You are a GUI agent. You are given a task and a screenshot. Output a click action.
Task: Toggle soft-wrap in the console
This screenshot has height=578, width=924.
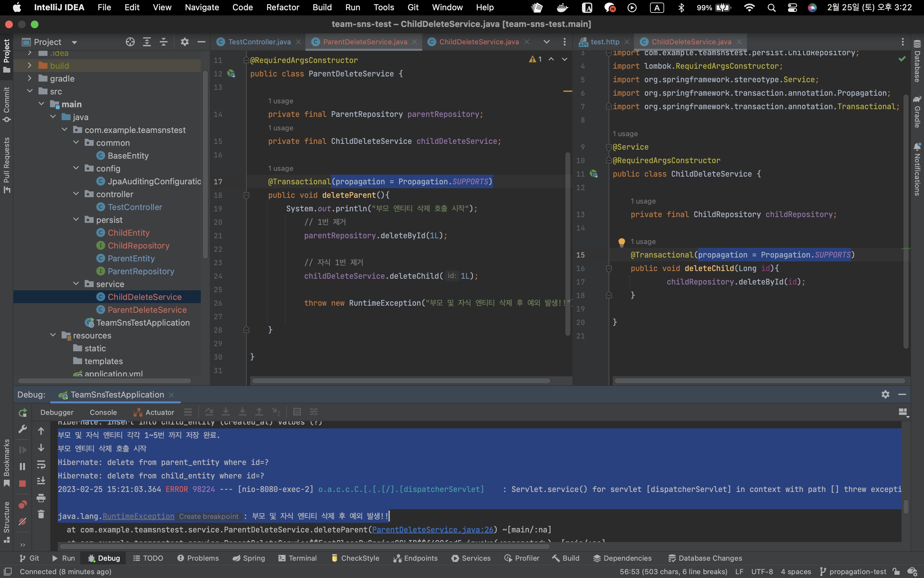(x=41, y=464)
